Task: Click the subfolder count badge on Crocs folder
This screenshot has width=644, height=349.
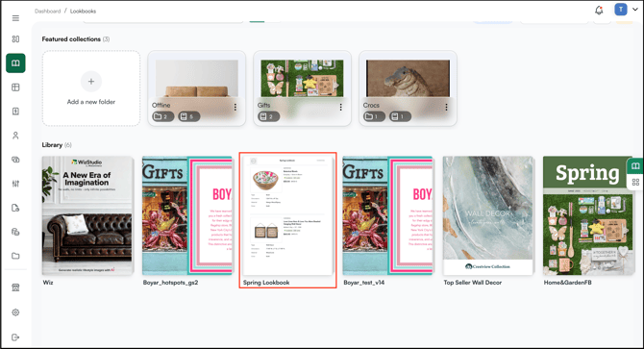Action: click(x=374, y=116)
